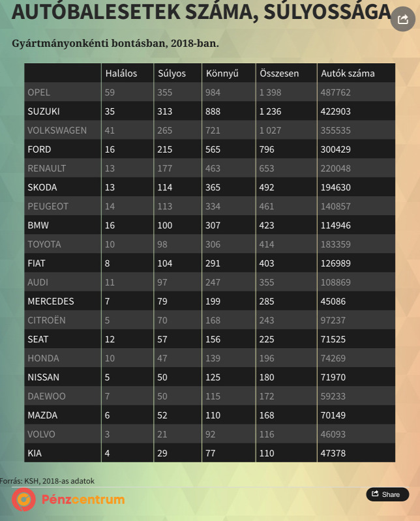
Task: Click the CITROËN row label
Action: tap(46, 320)
